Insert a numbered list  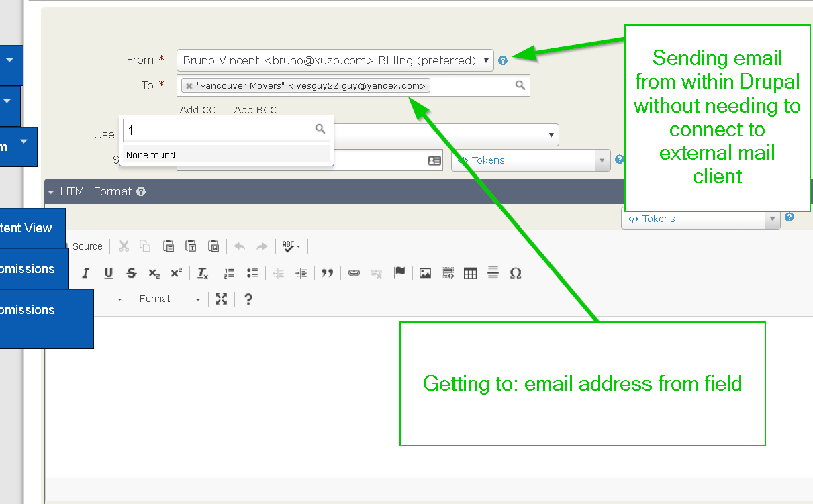(x=230, y=273)
